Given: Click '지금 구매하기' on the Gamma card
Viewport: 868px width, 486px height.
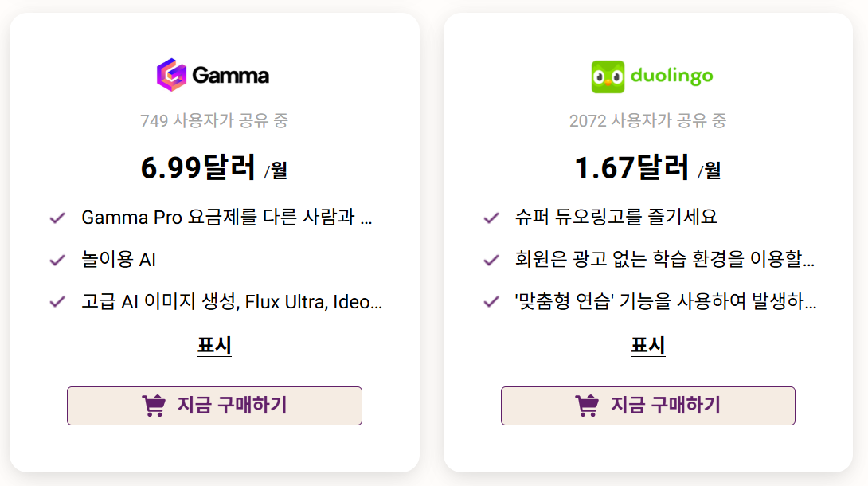Looking at the screenshot, I should click(x=215, y=405).
